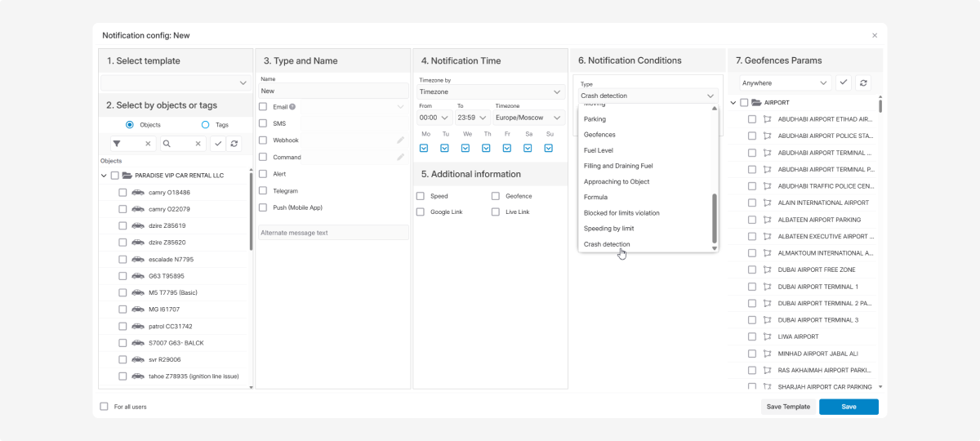Collapse the PARADISE VIP CAR RENTAL LLC group
Image resolution: width=980 pixels, height=441 pixels.
point(104,176)
